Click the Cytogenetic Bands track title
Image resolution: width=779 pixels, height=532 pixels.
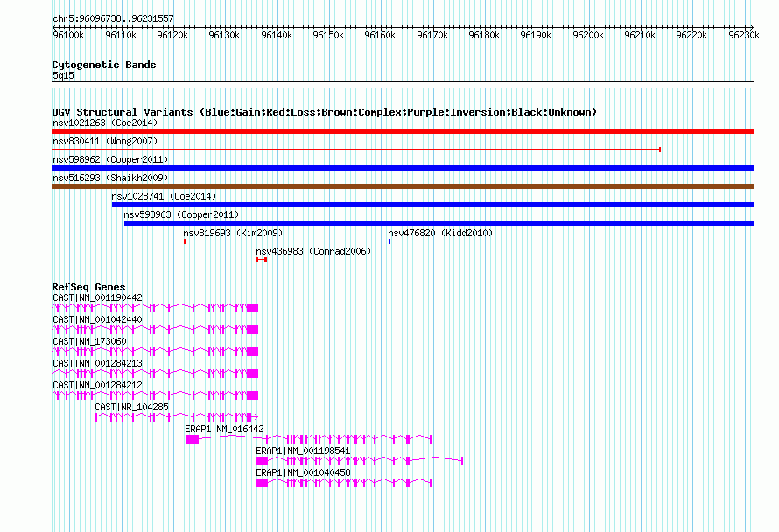click(x=104, y=65)
